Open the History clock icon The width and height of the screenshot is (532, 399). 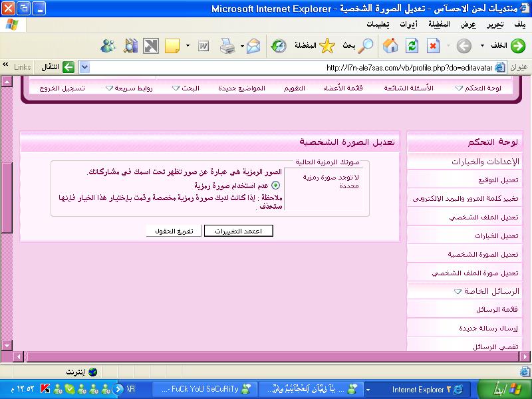278,46
